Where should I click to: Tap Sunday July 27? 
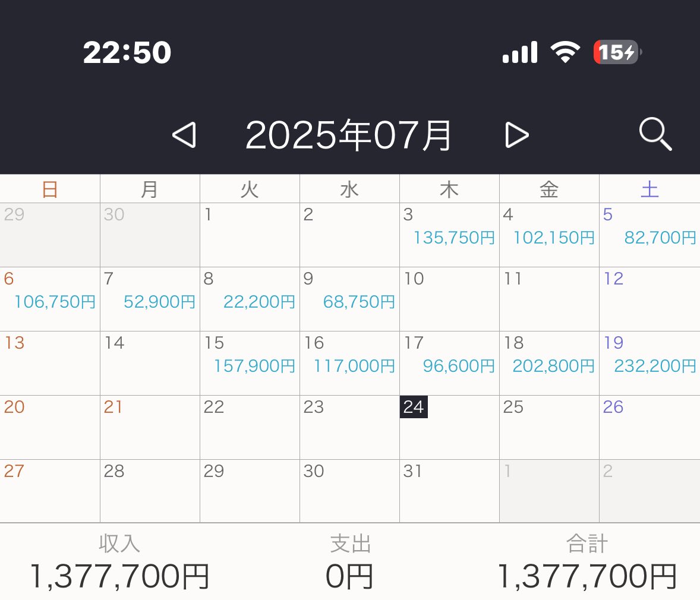50,491
